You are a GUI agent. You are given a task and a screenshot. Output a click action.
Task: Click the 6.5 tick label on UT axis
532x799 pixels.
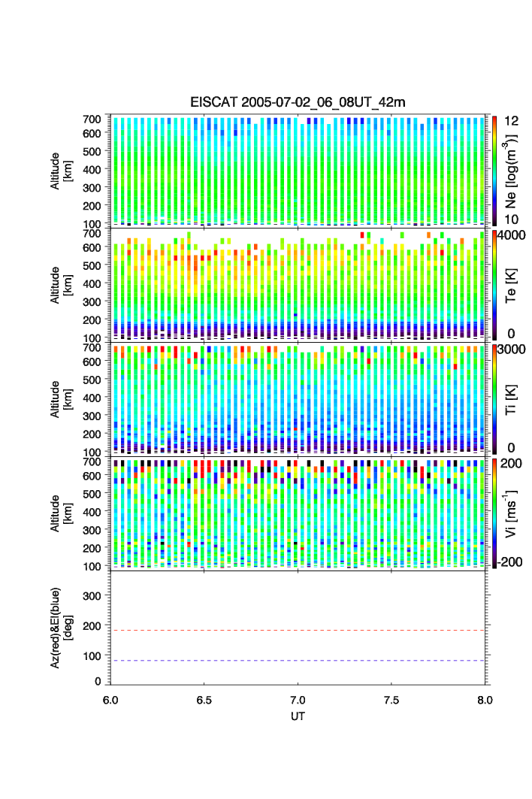204,699
